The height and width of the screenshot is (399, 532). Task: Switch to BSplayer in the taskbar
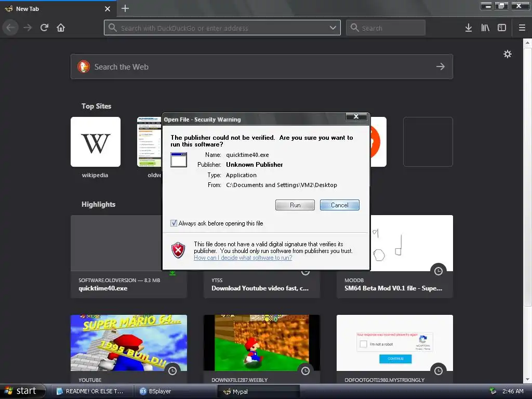pos(175,391)
